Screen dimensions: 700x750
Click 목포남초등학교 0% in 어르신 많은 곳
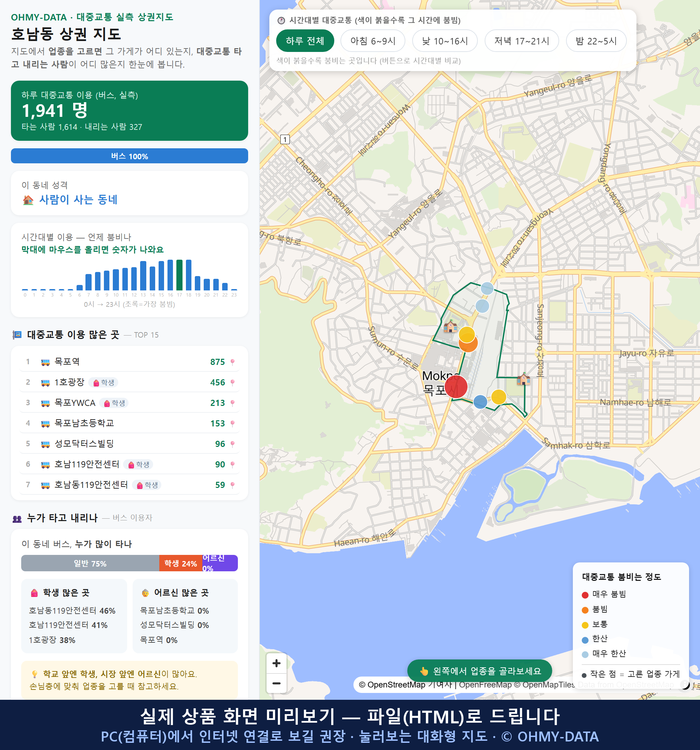coord(174,611)
